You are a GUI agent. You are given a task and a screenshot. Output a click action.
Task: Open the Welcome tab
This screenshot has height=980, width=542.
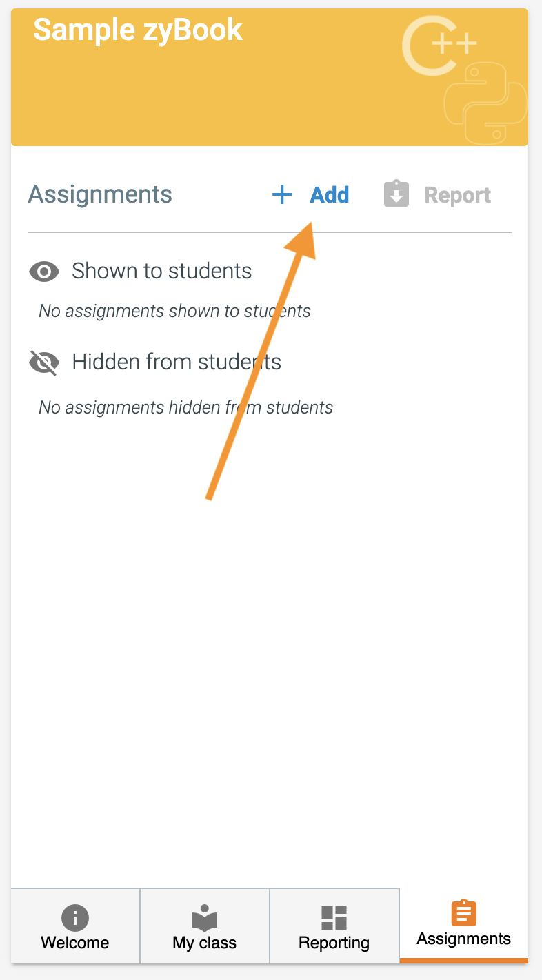(75, 926)
